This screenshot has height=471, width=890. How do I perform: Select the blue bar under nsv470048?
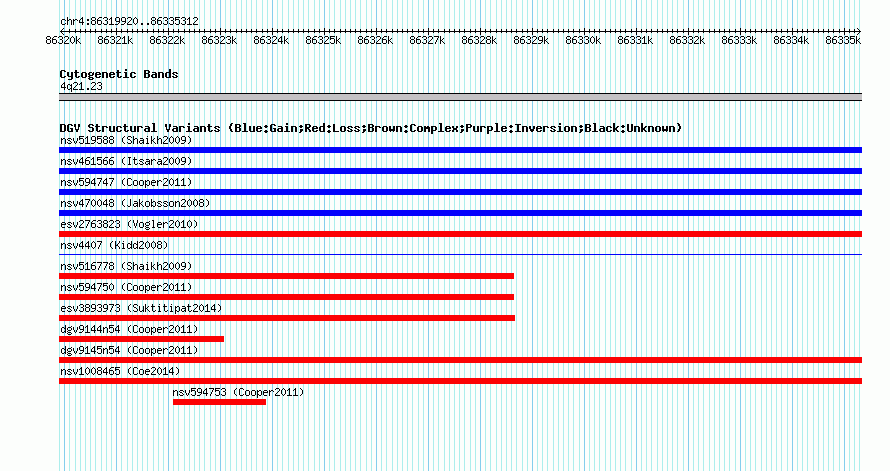[x=460, y=213]
